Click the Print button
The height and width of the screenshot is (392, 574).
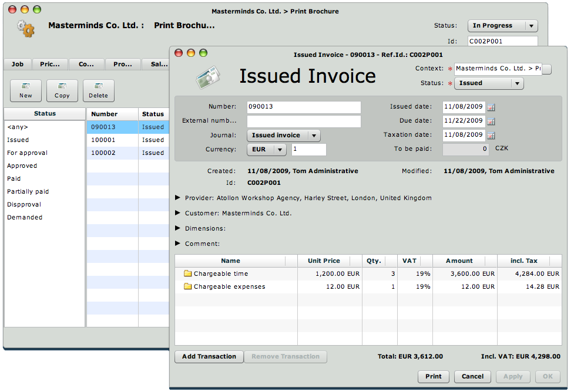coord(434,377)
